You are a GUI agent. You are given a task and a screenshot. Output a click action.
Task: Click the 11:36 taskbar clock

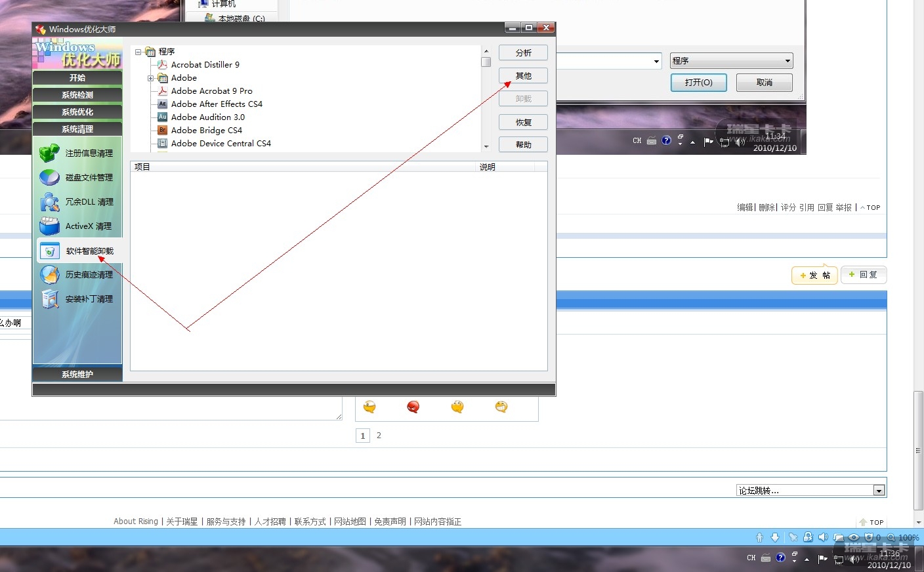[x=889, y=560]
